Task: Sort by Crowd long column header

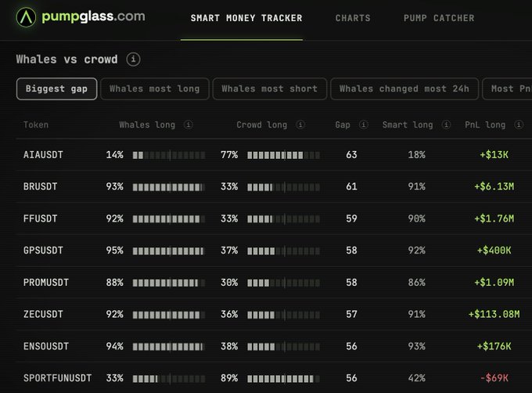Action: (x=261, y=125)
